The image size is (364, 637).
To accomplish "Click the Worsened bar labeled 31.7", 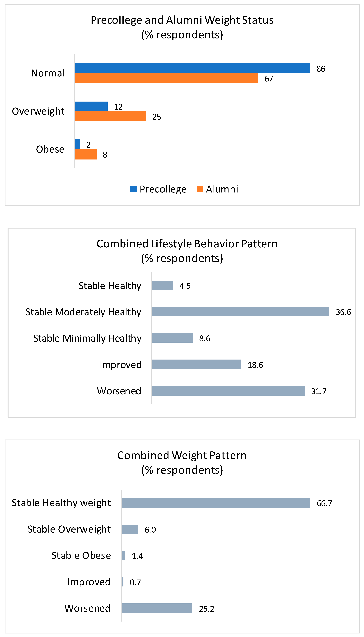I will point(228,391).
